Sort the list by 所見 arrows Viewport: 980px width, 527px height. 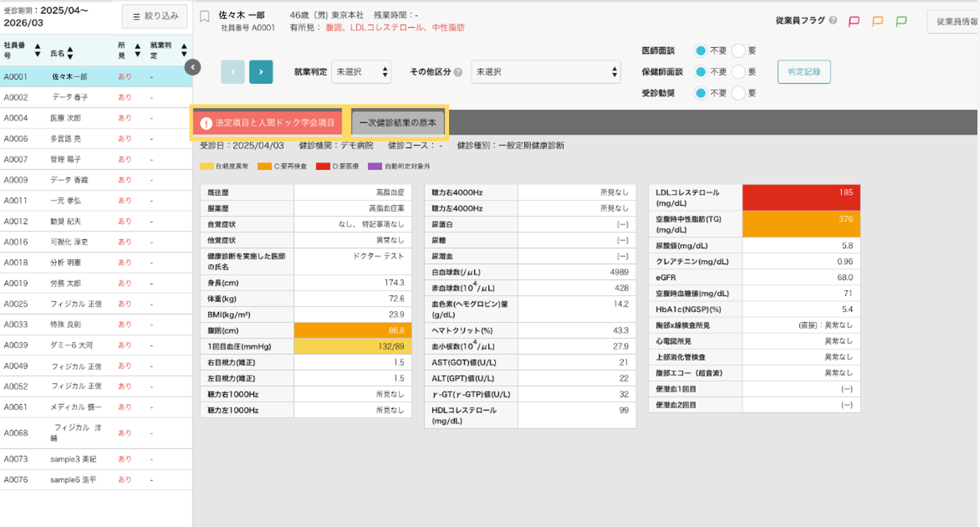137,50
